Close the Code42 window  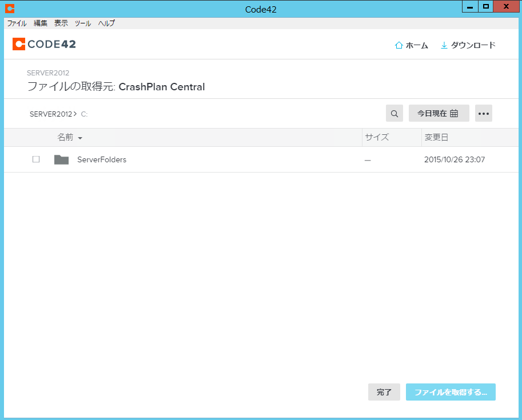click(507, 6)
